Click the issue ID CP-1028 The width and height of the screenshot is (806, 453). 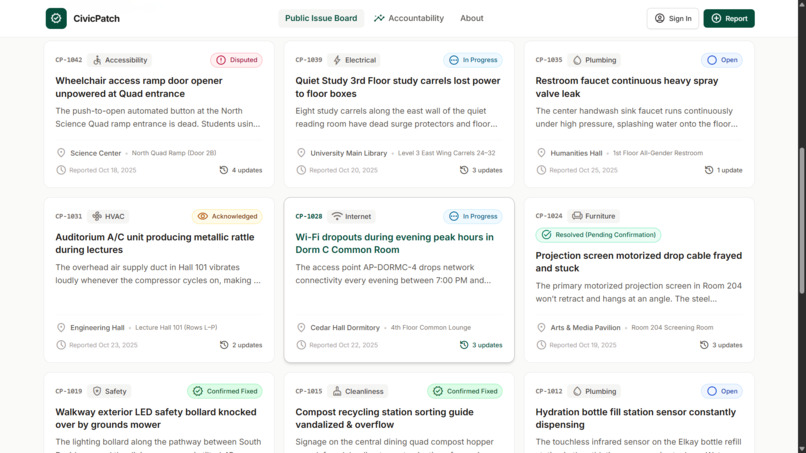coord(308,216)
